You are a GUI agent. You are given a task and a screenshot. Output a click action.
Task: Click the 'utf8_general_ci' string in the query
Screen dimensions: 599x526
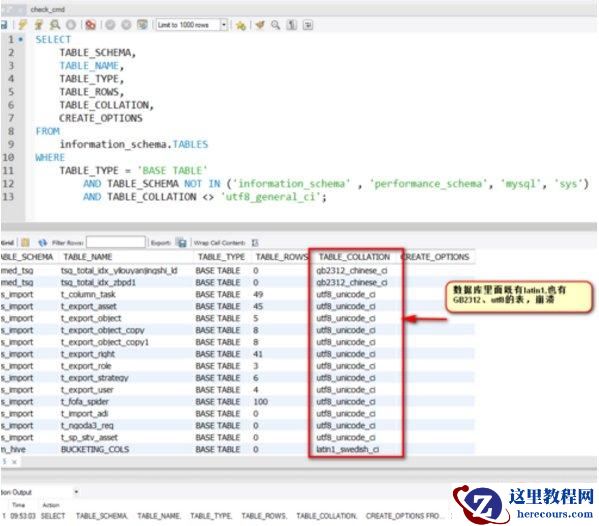click(271, 197)
